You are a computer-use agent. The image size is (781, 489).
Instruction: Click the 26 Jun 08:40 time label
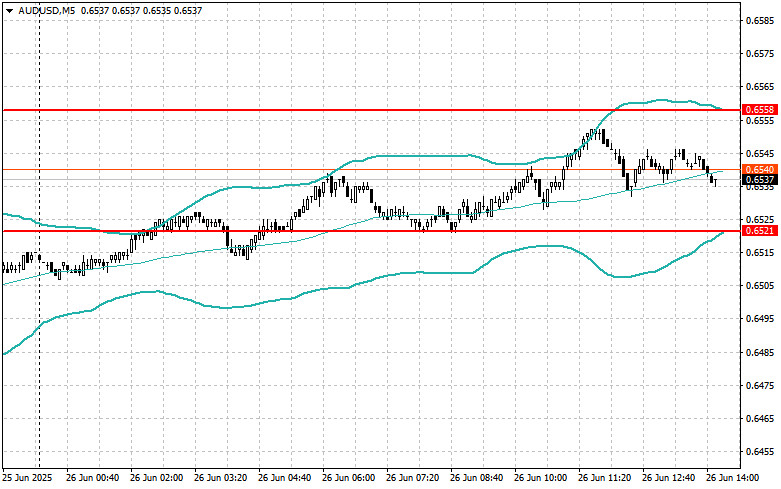(x=476, y=478)
